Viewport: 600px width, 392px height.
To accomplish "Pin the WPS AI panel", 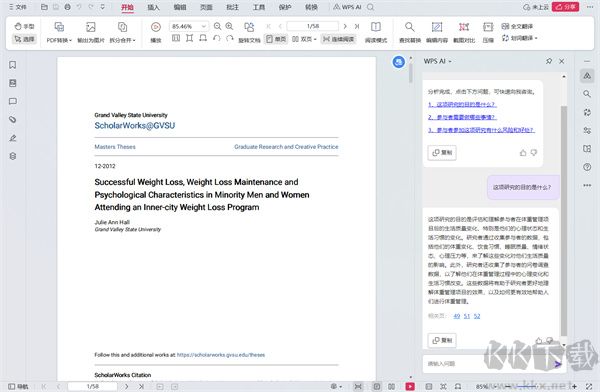I will [x=549, y=61].
